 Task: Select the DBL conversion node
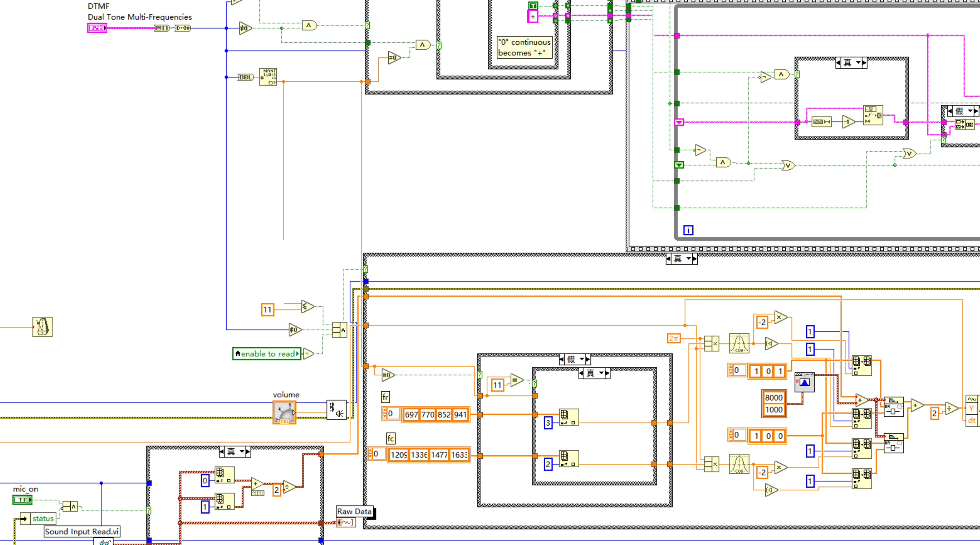245,77
